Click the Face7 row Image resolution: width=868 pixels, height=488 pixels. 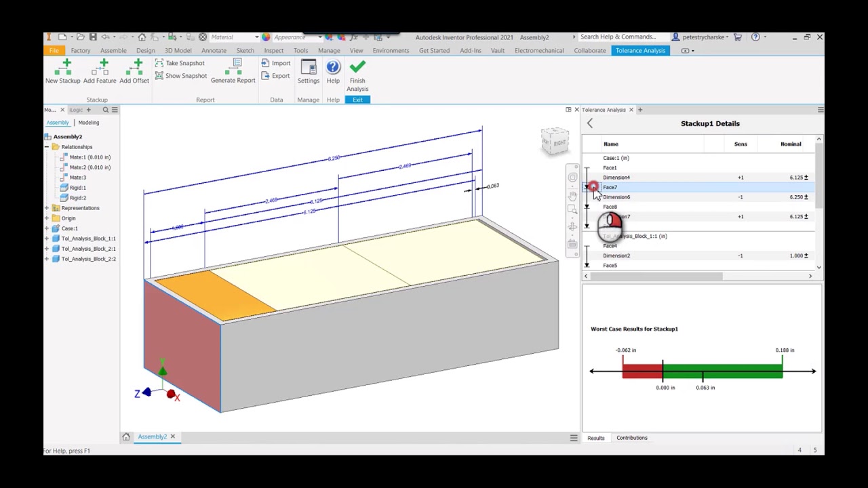pyautogui.click(x=698, y=187)
